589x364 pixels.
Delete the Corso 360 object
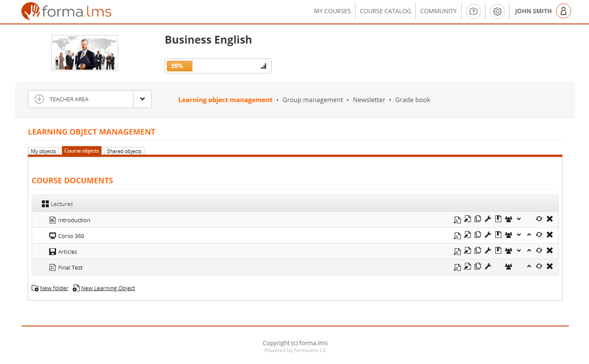point(550,235)
